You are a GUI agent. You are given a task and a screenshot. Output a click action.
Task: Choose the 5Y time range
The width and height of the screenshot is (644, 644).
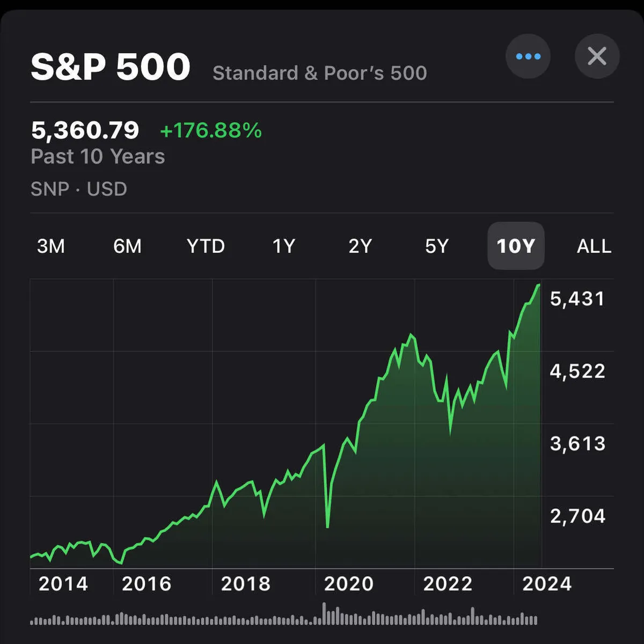[436, 246]
